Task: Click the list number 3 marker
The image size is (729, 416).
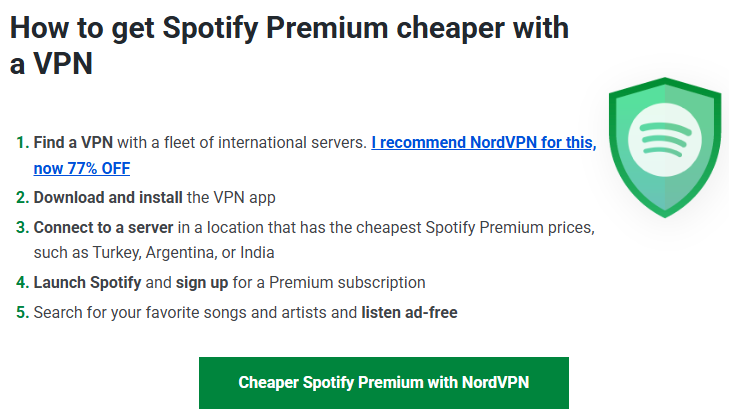Action: 22,227
